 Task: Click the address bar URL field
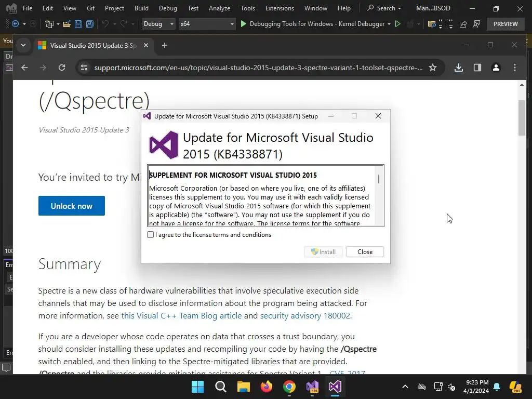pos(259,68)
